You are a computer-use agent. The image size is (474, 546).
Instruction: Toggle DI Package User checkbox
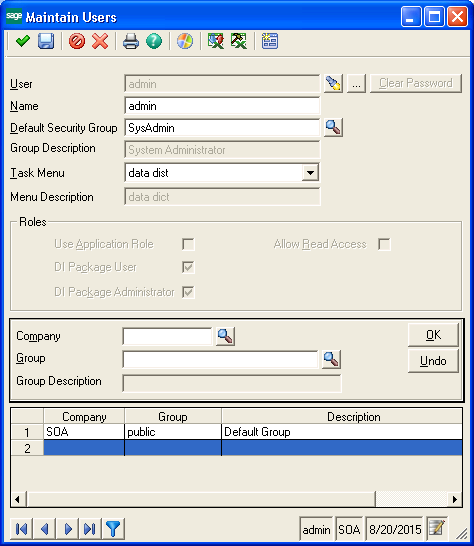[x=188, y=267]
